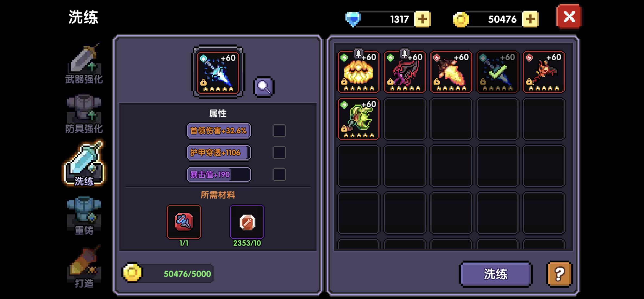Open the 打造 tab

point(84,267)
